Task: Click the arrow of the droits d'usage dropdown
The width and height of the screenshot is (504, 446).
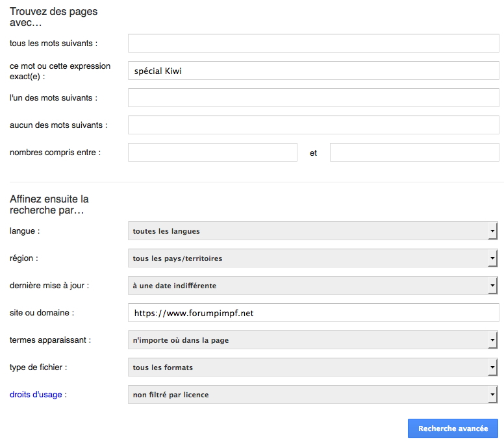Action: pyautogui.click(x=492, y=394)
